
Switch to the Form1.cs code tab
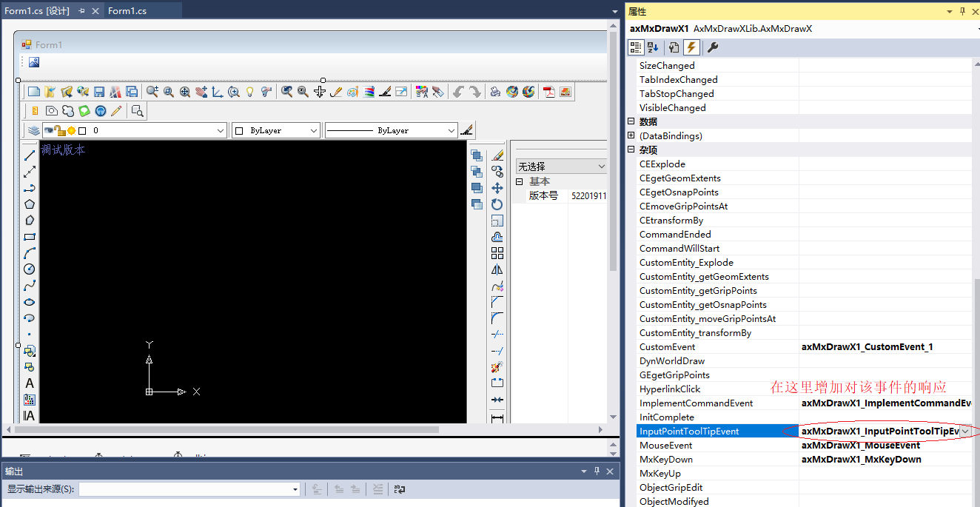tap(127, 10)
